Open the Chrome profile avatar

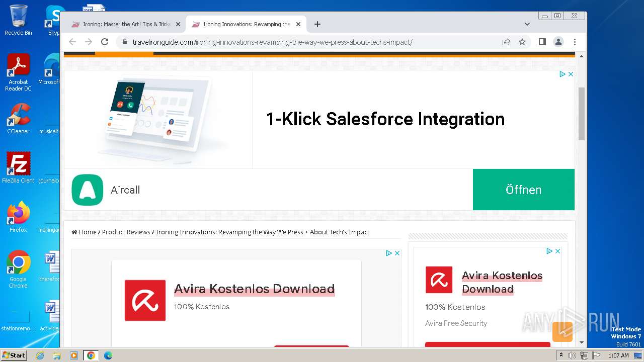(558, 42)
